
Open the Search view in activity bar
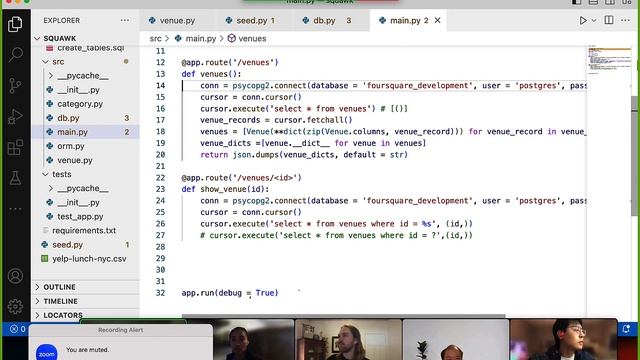coord(15,54)
